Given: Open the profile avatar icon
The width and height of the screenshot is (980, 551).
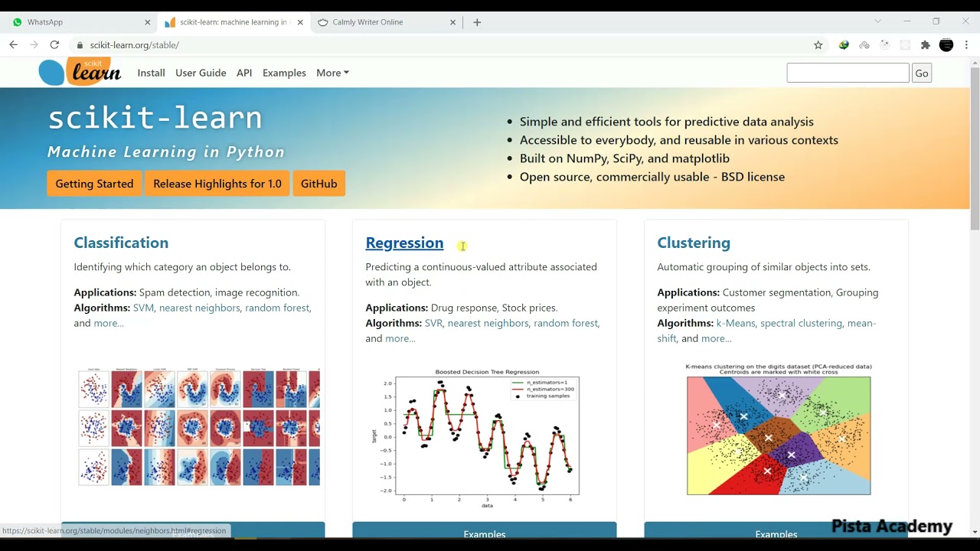Looking at the screenshot, I should (x=946, y=45).
